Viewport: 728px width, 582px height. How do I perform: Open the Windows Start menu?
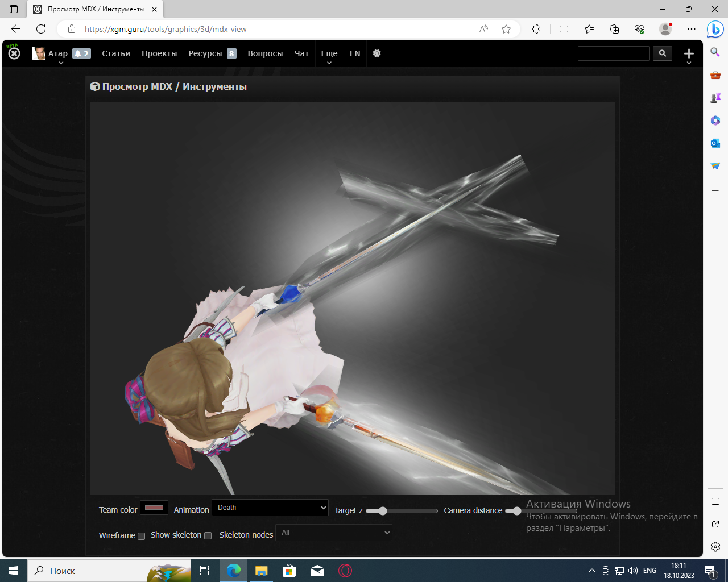[14, 571]
